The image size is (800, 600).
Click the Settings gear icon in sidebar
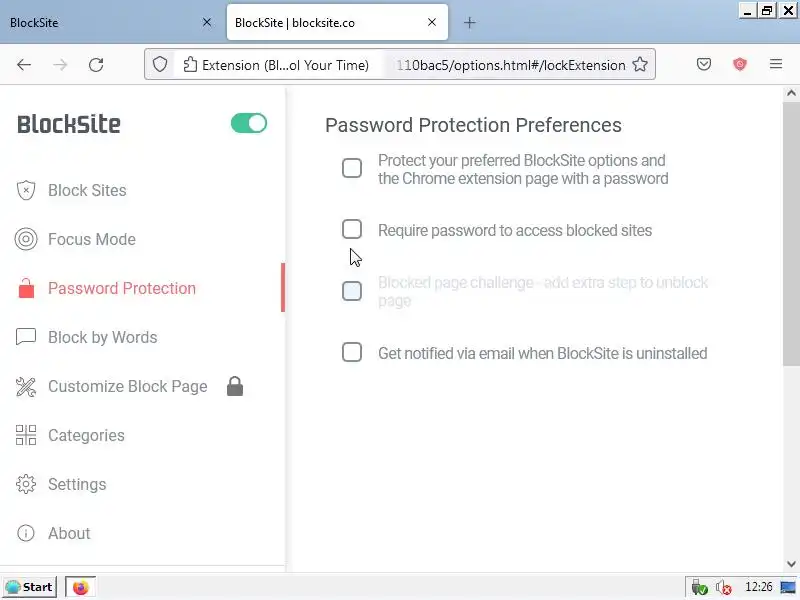tap(26, 484)
